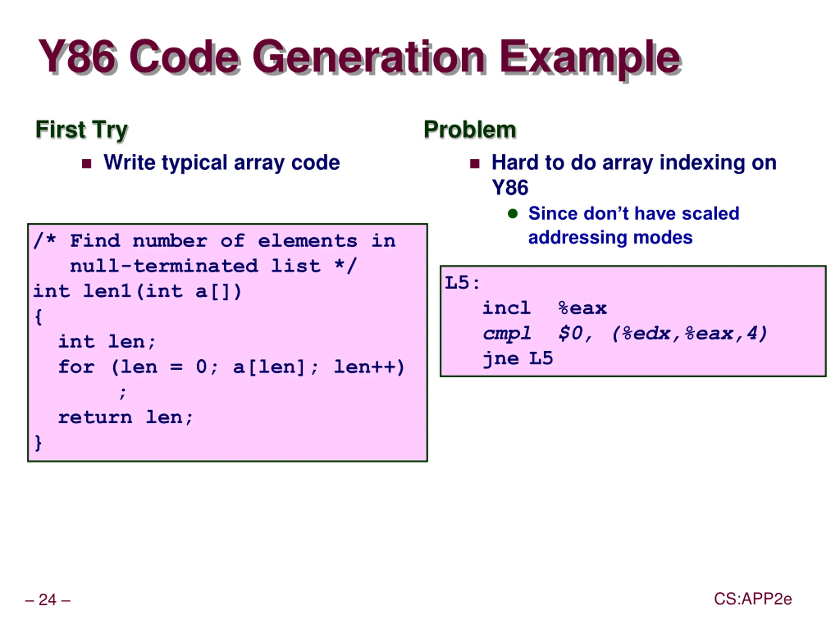Screen dimensions: 840x629
Task: Click the 'cmpl $0, (%edx,%eax,4)' instruction
Action: tap(625, 334)
